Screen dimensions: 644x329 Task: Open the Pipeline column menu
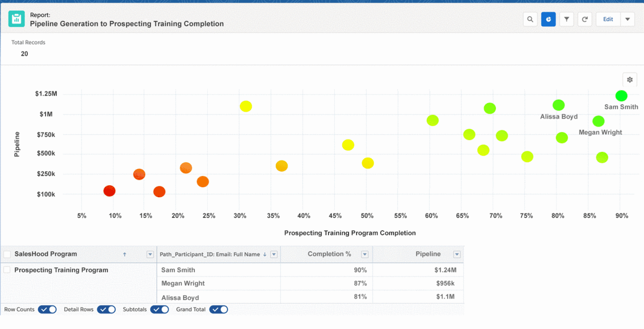(x=457, y=254)
